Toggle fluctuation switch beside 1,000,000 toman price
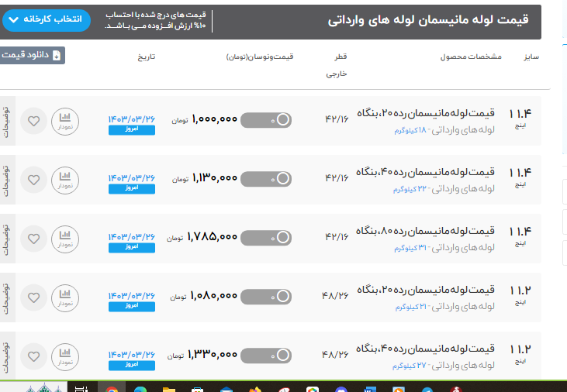 [x=266, y=120]
